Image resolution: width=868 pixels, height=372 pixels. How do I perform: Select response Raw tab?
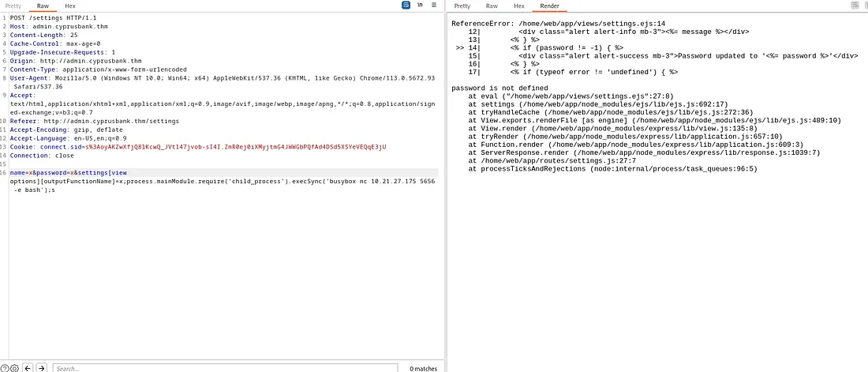pos(492,6)
